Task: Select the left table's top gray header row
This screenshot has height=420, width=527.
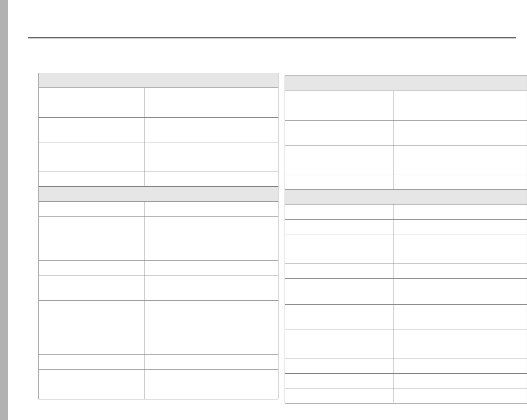Action: point(158,80)
